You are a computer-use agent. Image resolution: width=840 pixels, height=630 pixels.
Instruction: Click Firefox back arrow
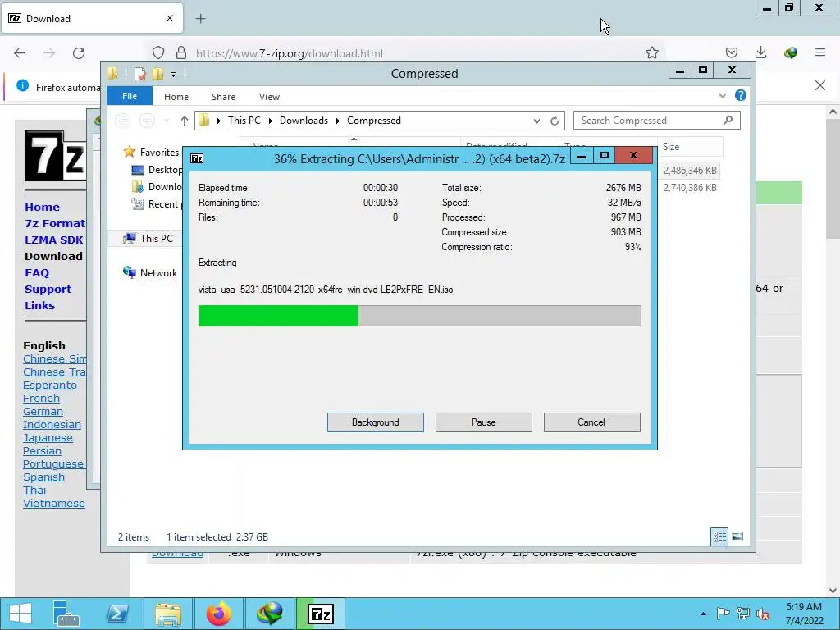20,53
